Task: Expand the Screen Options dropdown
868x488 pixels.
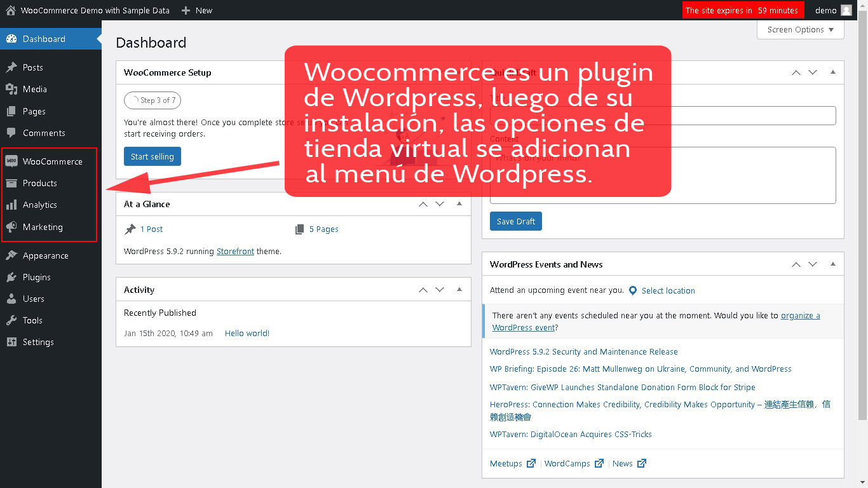Action: (800, 30)
